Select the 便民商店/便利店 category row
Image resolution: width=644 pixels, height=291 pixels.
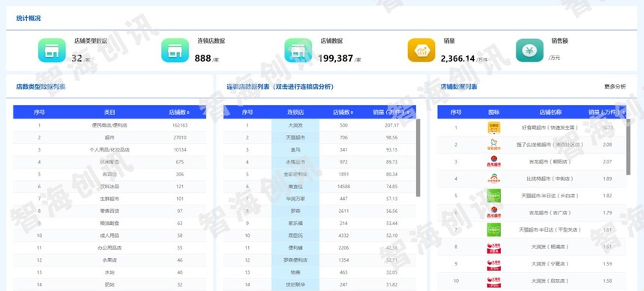(109, 125)
